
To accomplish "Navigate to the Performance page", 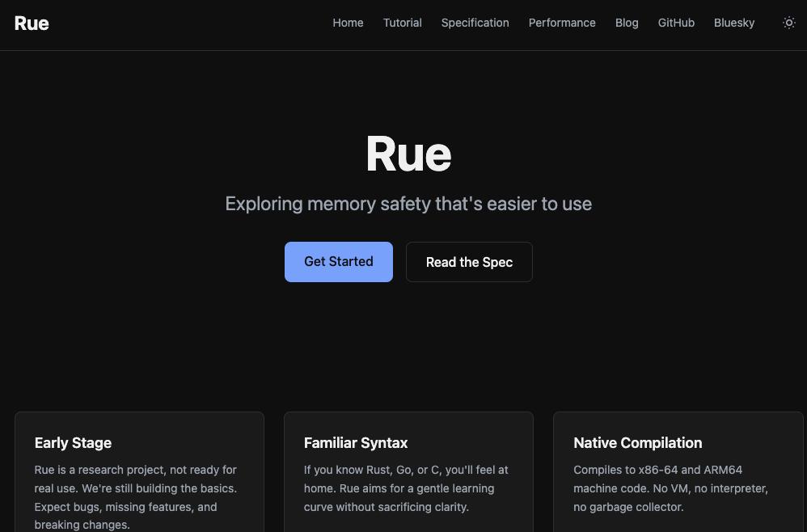I will tap(562, 23).
